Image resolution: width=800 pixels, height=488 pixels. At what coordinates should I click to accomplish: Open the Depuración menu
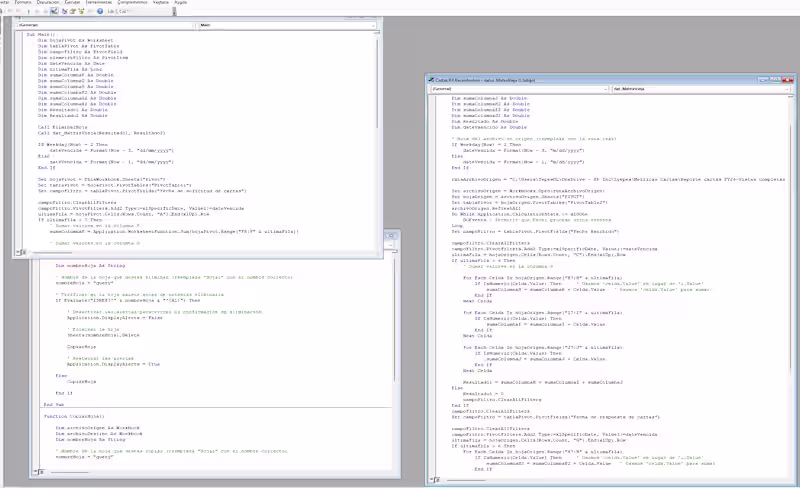coord(47,3)
